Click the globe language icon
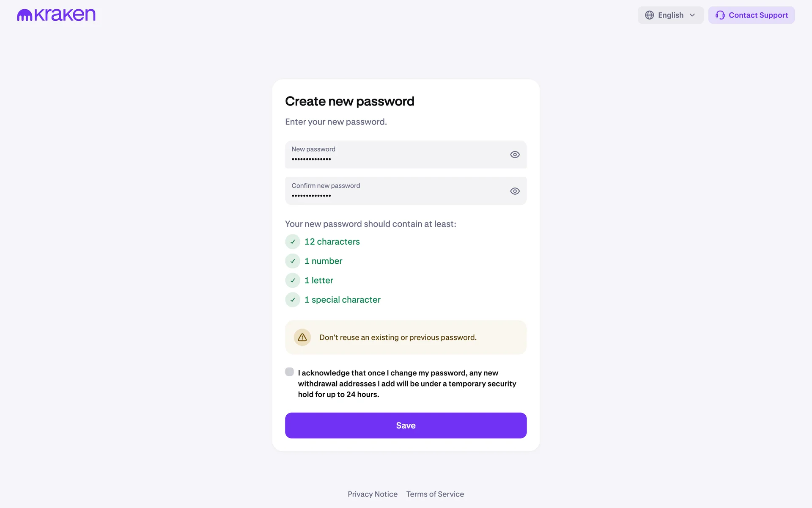The image size is (812, 508). (x=649, y=15)
